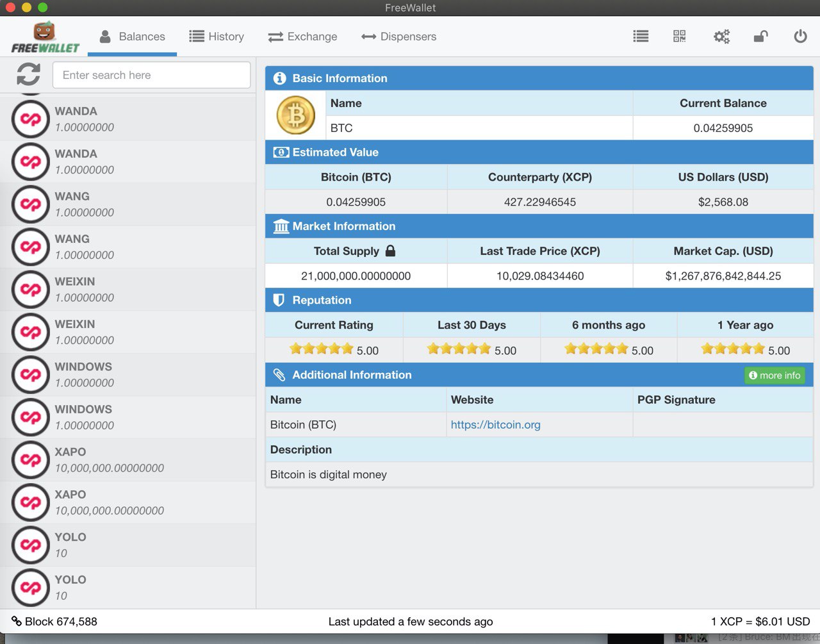Click the bank icon beside Market Information
This screenshot has height=644, width=820.
coord(281,226)
